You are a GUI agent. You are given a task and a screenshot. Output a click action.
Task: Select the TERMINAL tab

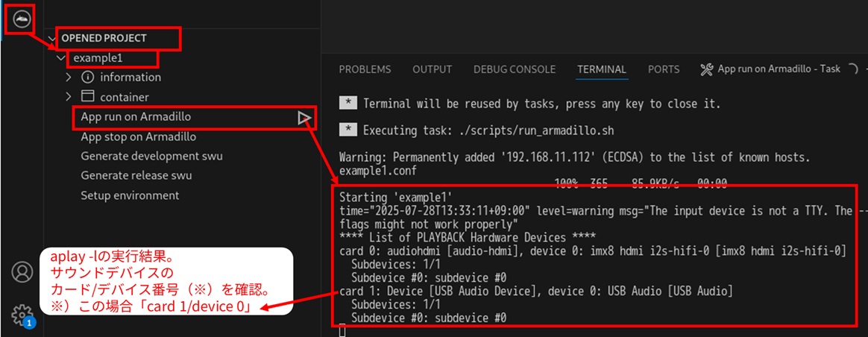coord(602,69)
